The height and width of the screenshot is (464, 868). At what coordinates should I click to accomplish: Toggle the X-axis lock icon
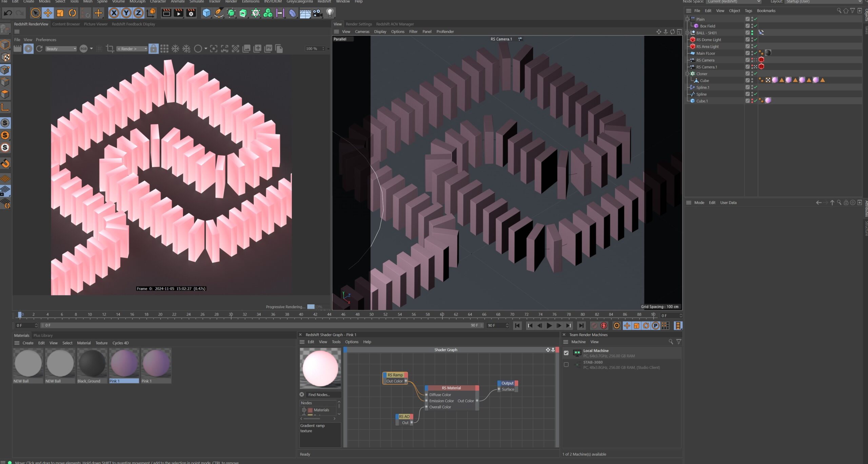(x=114, y=13)
